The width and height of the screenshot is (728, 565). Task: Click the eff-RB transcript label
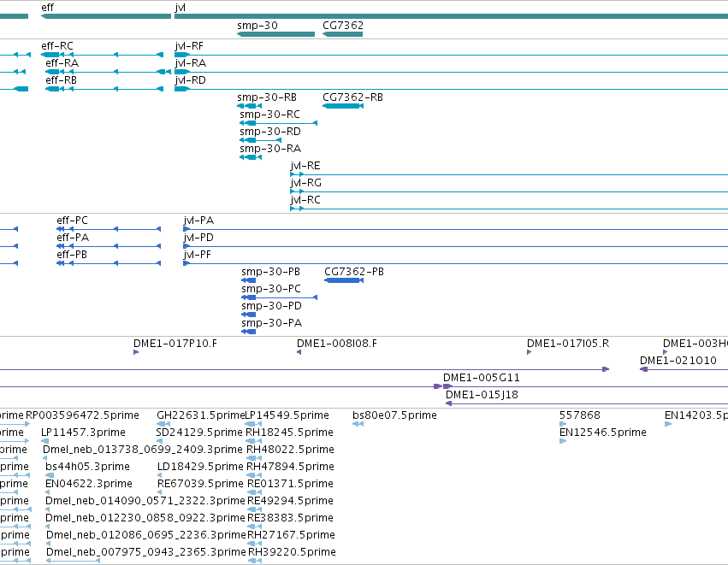pos(62,80)
